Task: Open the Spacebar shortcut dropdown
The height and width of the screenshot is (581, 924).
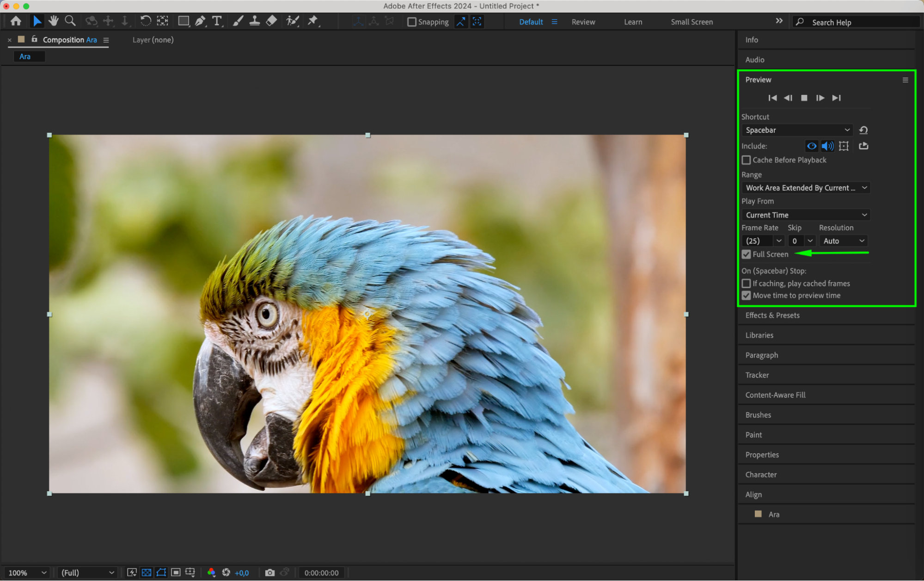Action: 797,130
